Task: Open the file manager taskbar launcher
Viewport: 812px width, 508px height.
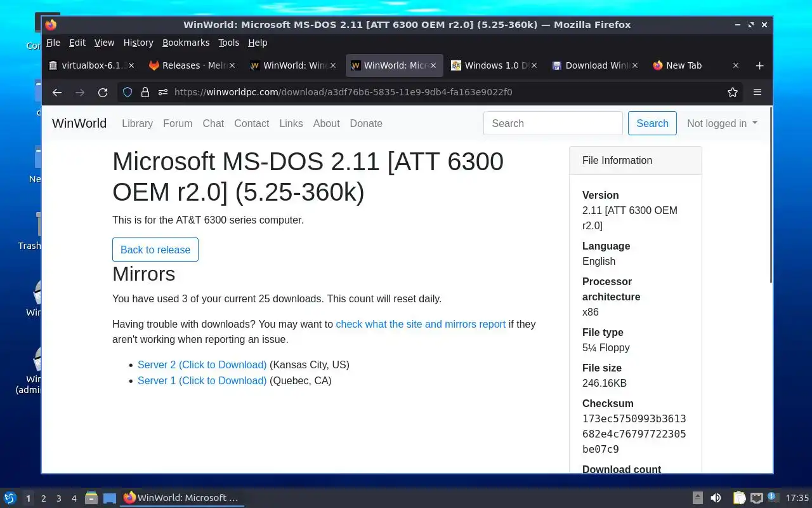Action: click(91, 498)
